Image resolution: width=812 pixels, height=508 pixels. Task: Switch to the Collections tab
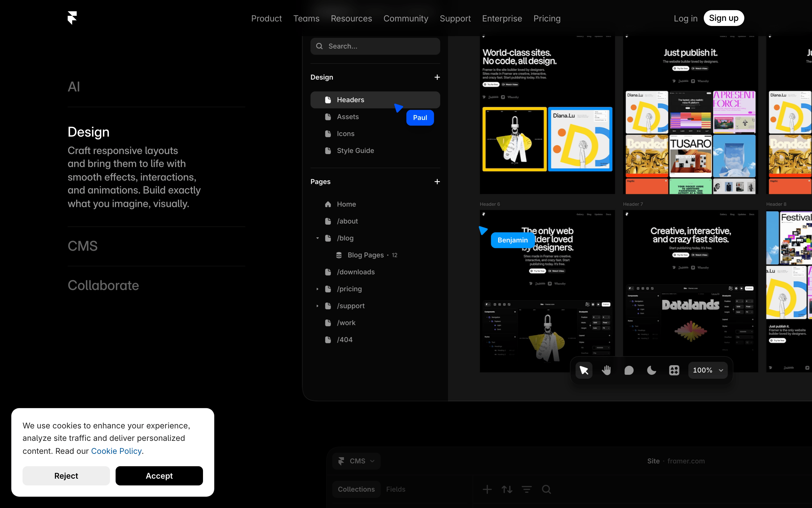(x=356, y=489)
